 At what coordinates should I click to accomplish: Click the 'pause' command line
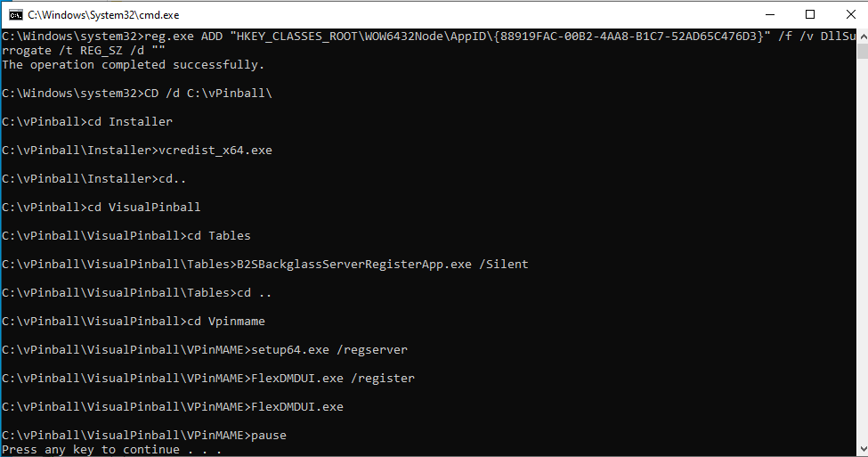point(269,436)
